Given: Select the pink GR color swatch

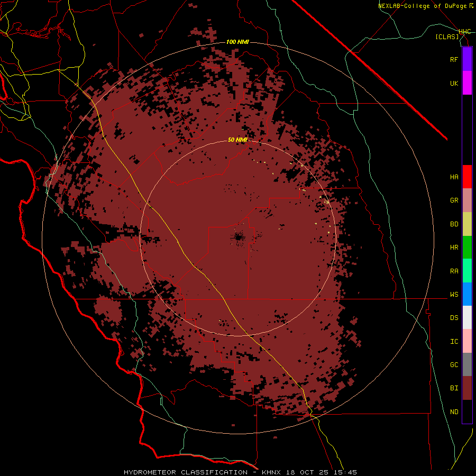Looking at the screenshot, I should pos(467,200).
